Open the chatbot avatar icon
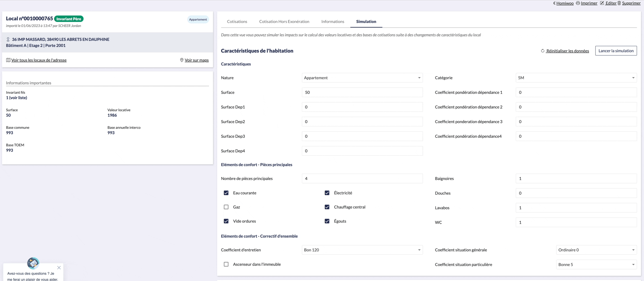This screenshot has width=644, height=281. 33,263
